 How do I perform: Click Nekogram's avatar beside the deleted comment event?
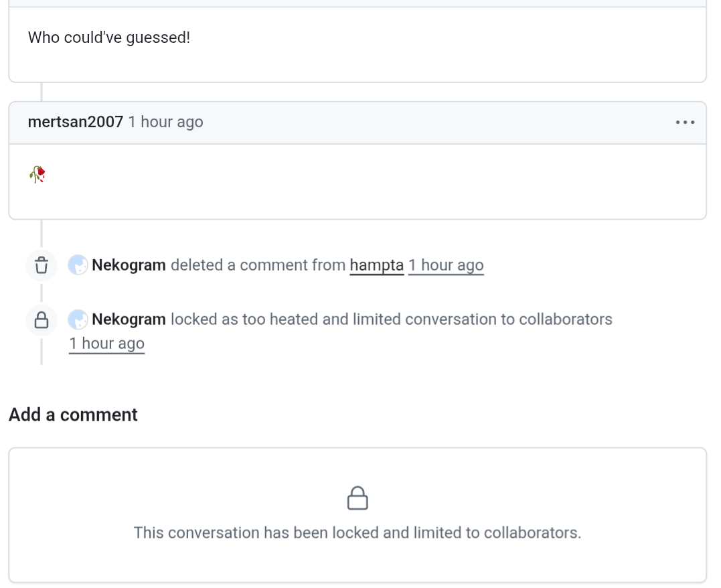pyautogui.click(x=78, y=265)
